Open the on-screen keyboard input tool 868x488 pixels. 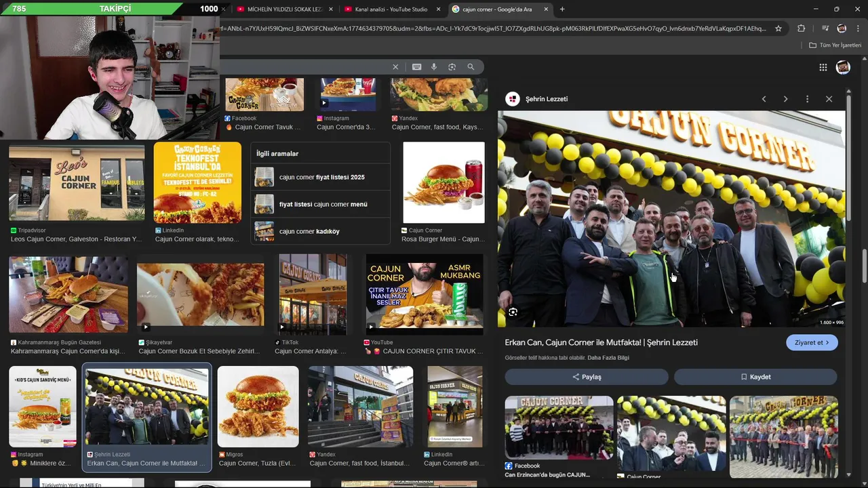[416, 67]
